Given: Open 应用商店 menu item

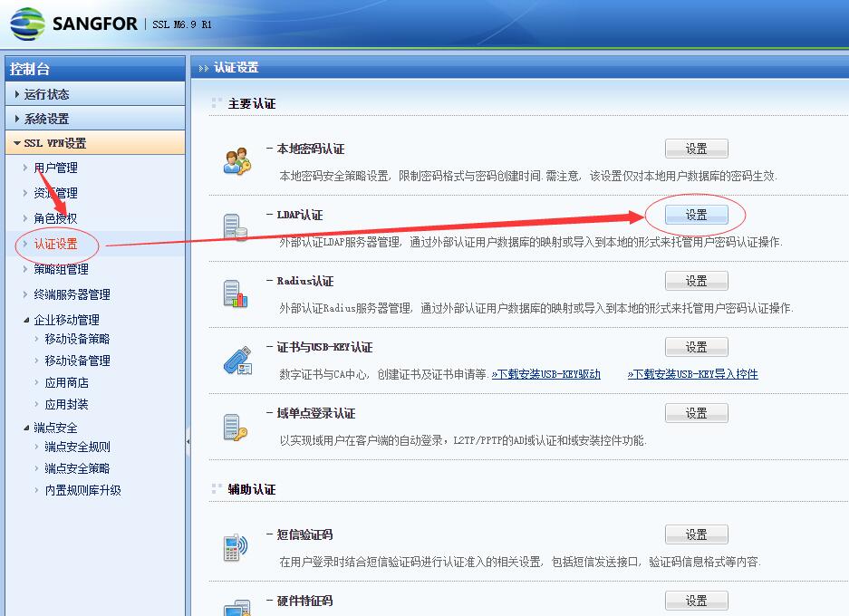Looking at the screenshot, I should tap(67, 382).
